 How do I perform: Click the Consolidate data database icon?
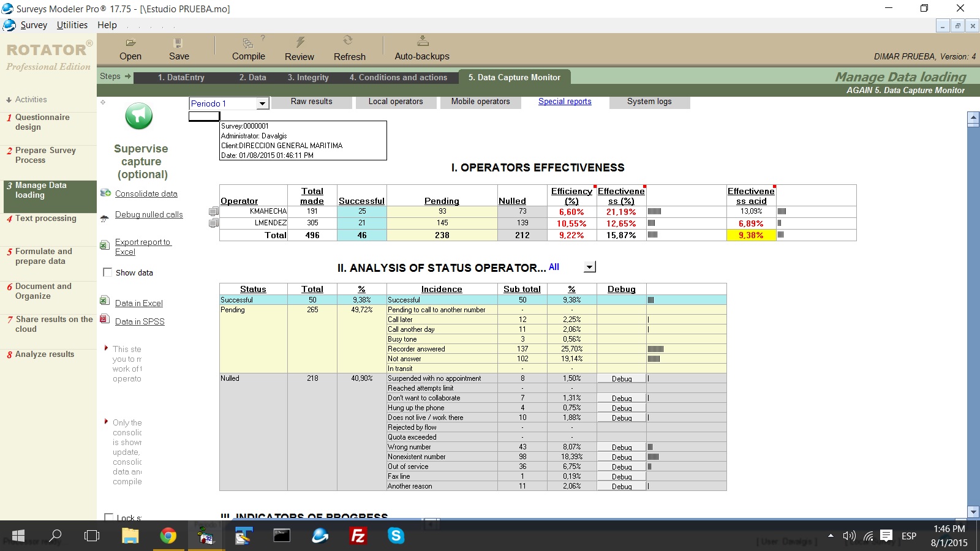click(105, 193)
